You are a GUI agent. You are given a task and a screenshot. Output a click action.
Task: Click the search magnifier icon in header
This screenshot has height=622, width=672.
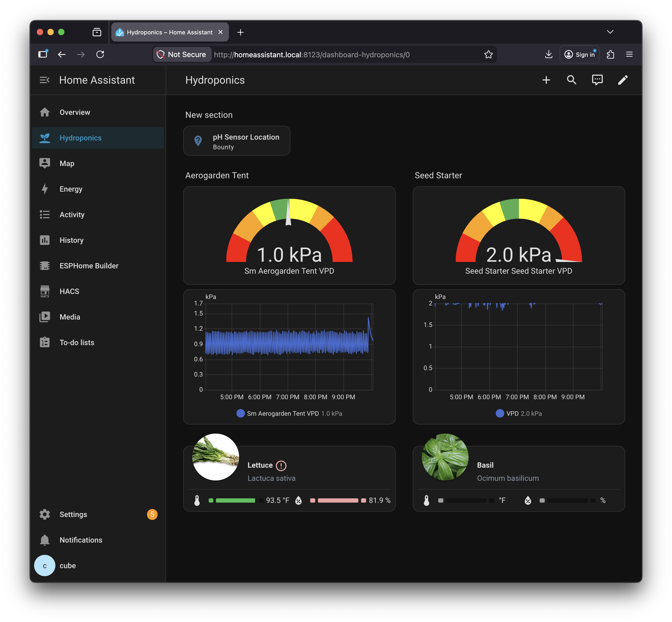coord(571,80)
